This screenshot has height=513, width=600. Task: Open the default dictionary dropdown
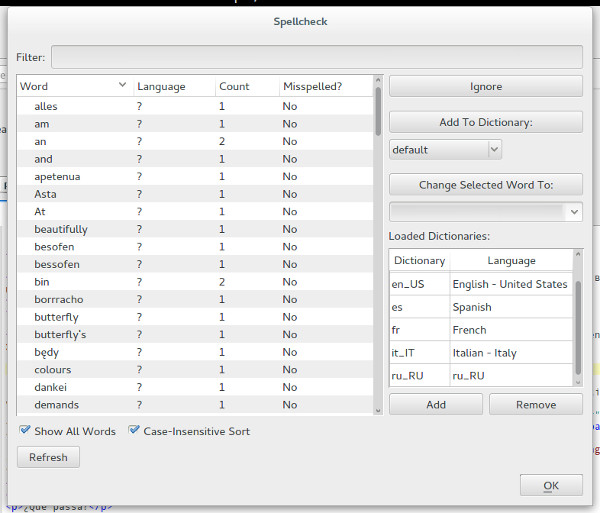445,150
